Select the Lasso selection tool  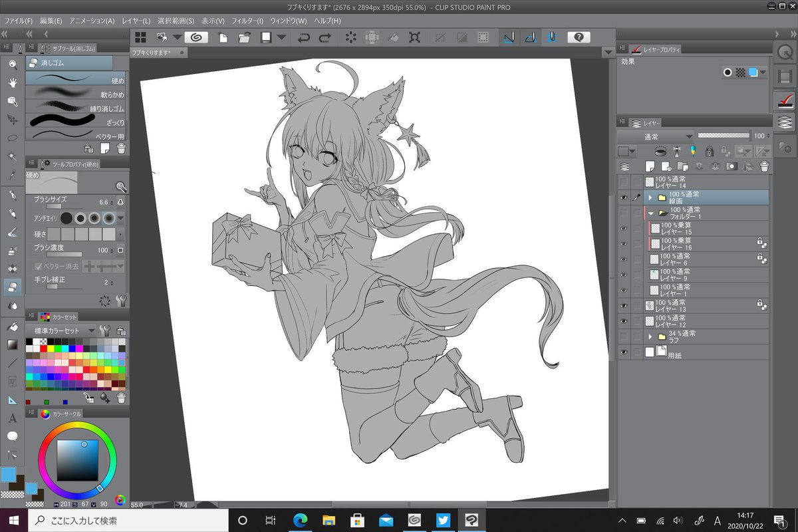pos(12,138)
